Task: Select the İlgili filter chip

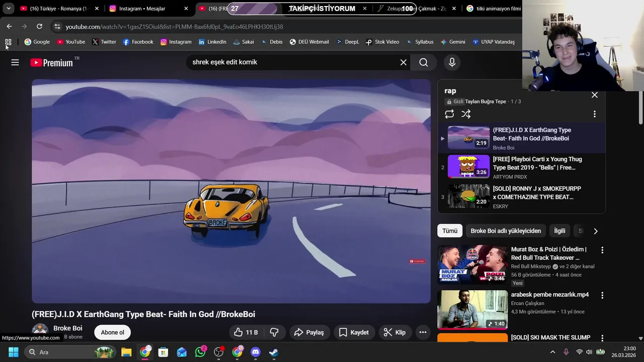Action: (559, 231)
